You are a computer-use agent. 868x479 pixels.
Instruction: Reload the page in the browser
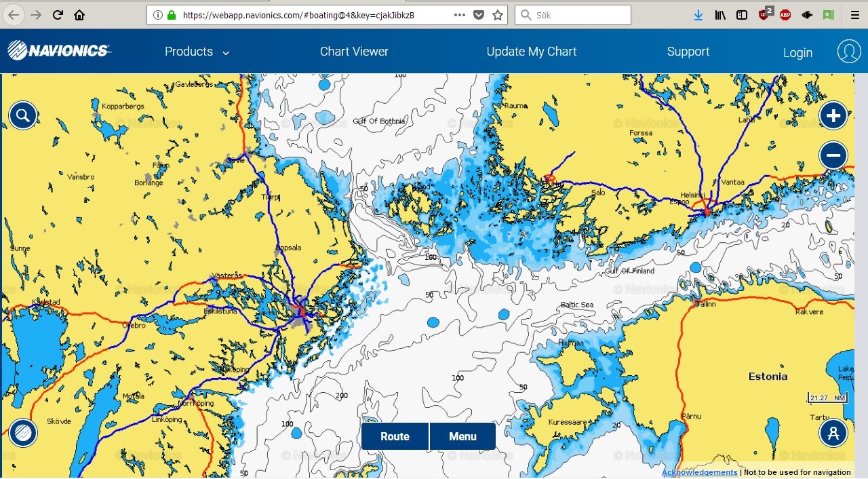58,15
